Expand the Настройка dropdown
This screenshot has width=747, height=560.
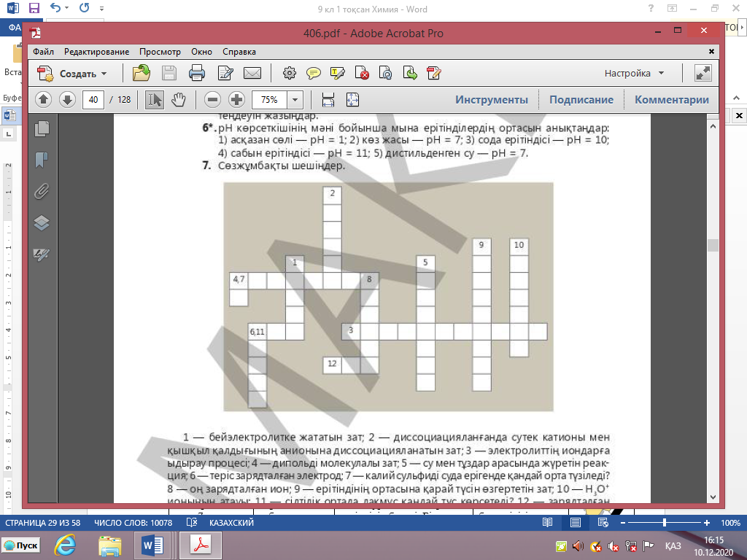(x=634, y=74)
